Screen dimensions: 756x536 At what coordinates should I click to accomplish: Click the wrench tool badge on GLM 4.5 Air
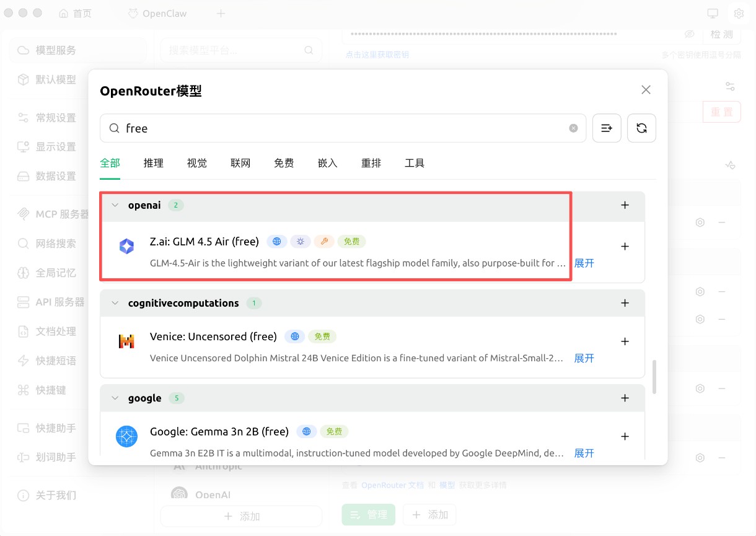pyautogui.click(x=324, y=241)
